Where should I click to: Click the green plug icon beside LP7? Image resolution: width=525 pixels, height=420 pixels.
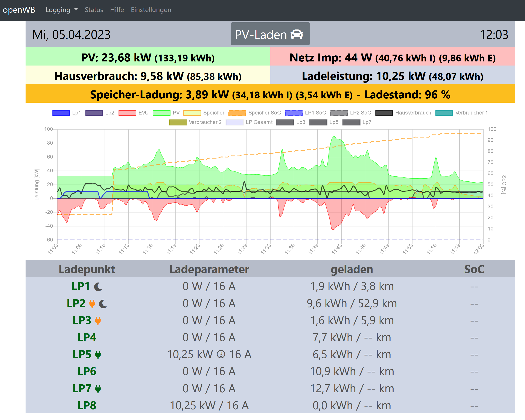(x=98, y=389)
